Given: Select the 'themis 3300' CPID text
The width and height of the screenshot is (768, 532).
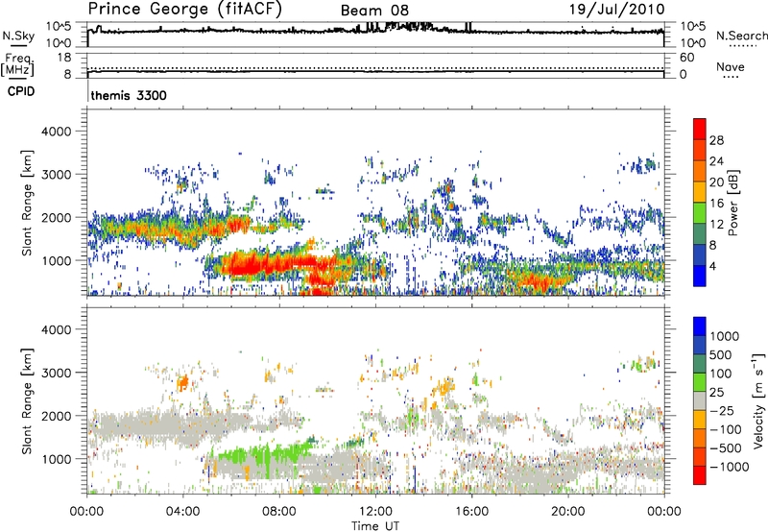Looking at the screenshot, I should pos(129,95).
